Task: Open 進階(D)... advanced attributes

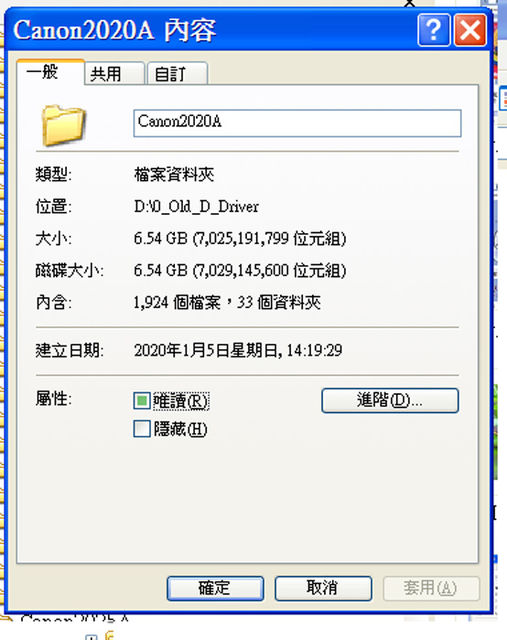Action: 390,400
